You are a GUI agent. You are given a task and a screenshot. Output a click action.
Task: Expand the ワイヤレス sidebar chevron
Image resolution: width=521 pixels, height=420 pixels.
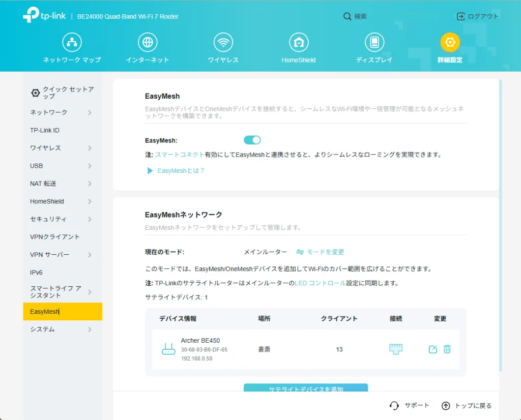90,148
